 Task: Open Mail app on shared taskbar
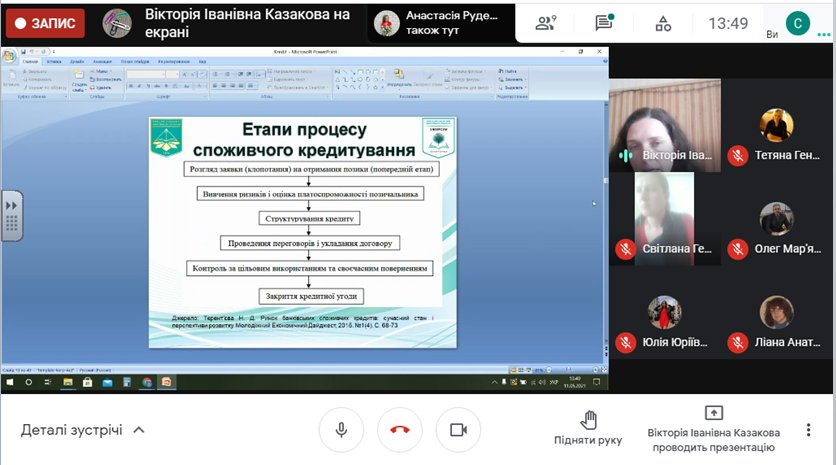point(107,382)
